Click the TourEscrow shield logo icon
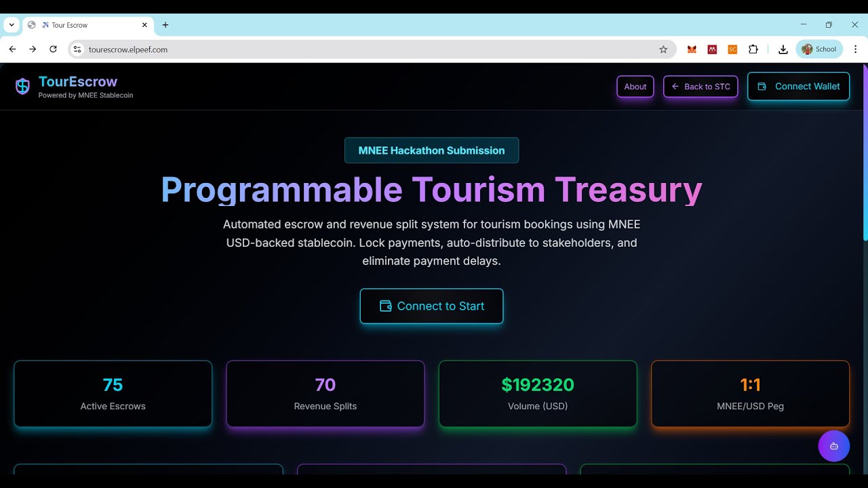Viewport: 868px width, 488px height. pos(22,86)
